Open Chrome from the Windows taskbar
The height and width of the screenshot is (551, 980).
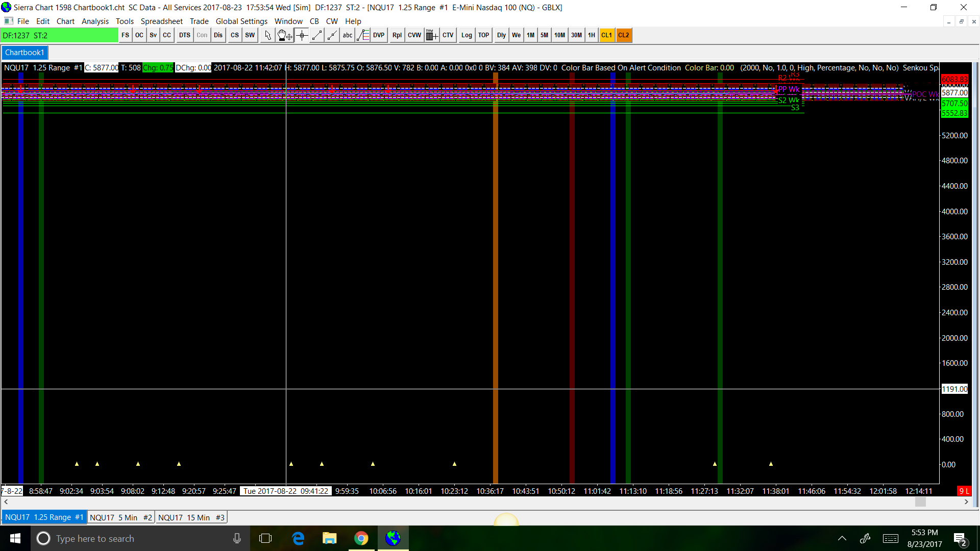(x=361, y=538)
